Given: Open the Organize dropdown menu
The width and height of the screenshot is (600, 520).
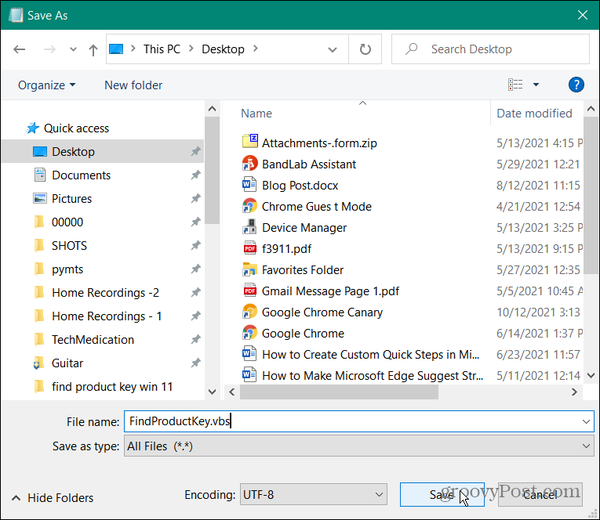Looking at the screenshot, I should 47,85.
